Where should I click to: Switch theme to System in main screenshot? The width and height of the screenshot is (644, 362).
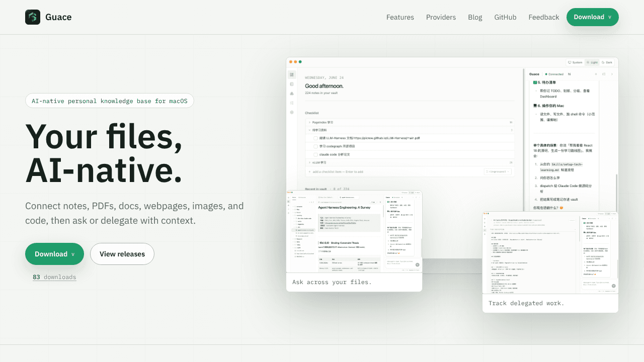pyautogui.click(x=575, y=62)
